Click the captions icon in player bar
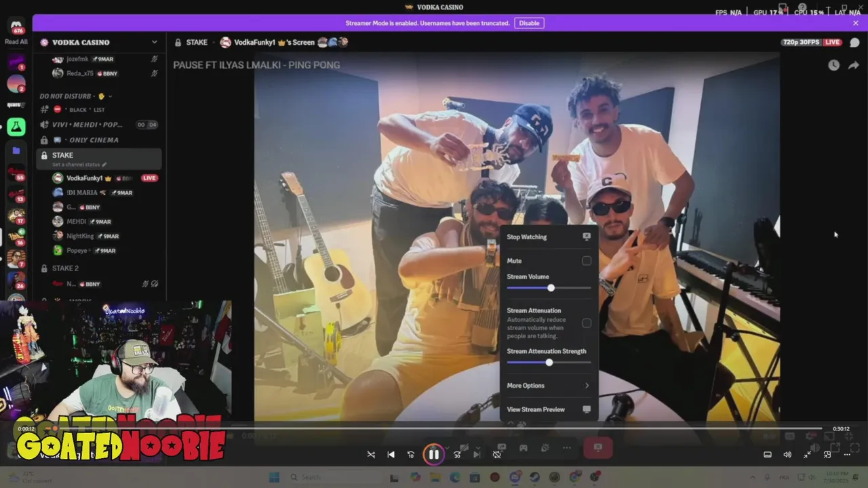This screenshot has width=868, height=488. pos(768,455)
